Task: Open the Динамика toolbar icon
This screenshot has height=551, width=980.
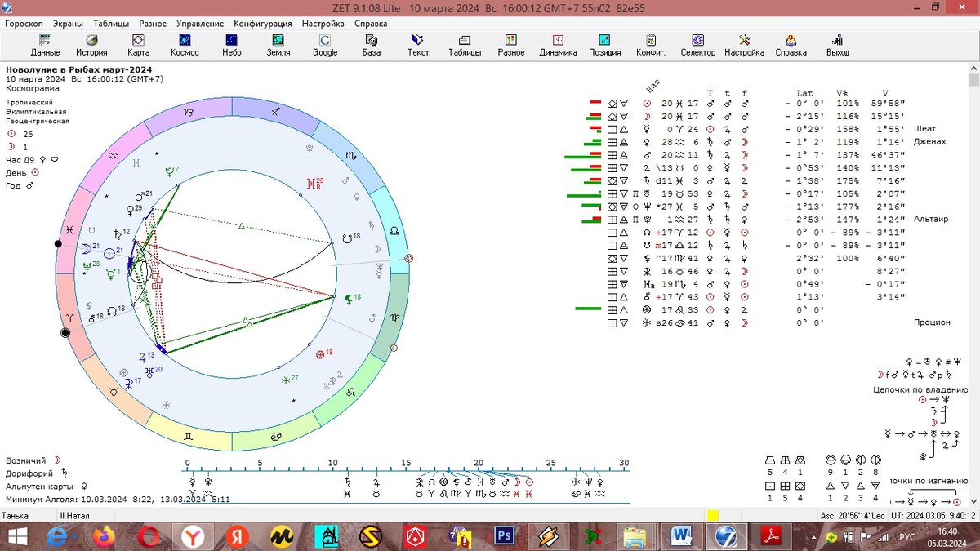Action: tap(558, 45)
